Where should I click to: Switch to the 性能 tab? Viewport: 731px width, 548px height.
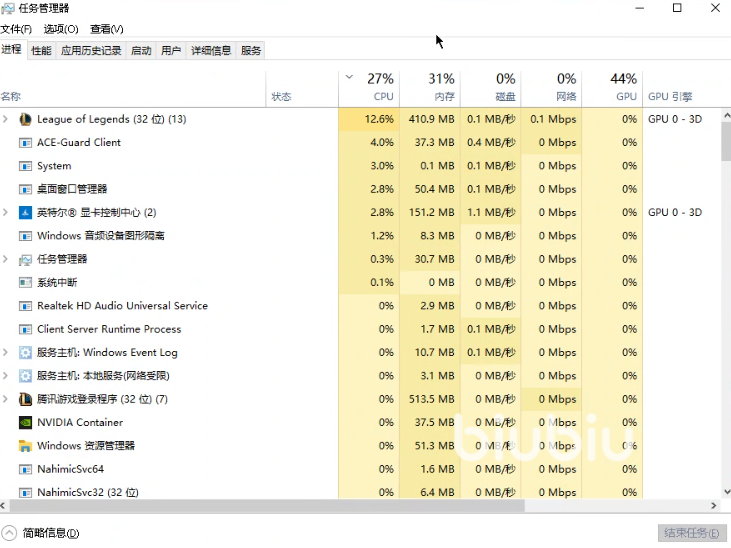tap(41, 50)
